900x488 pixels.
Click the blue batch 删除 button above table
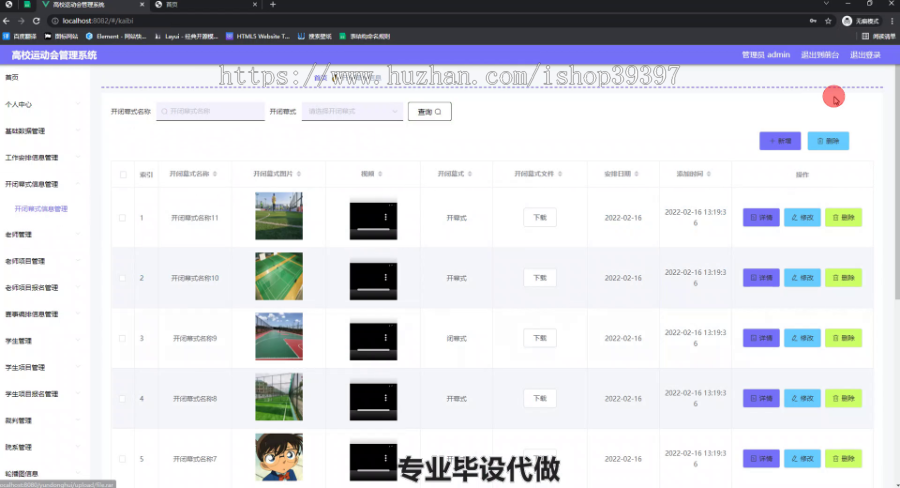click(x=828, y=141)
